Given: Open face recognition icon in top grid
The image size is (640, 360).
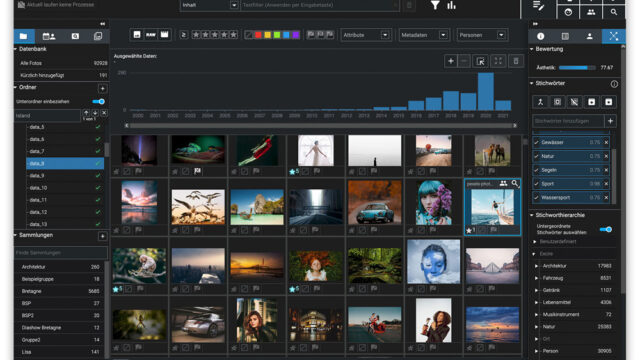Looking at the screenshot, I should (x=568, y=12).
